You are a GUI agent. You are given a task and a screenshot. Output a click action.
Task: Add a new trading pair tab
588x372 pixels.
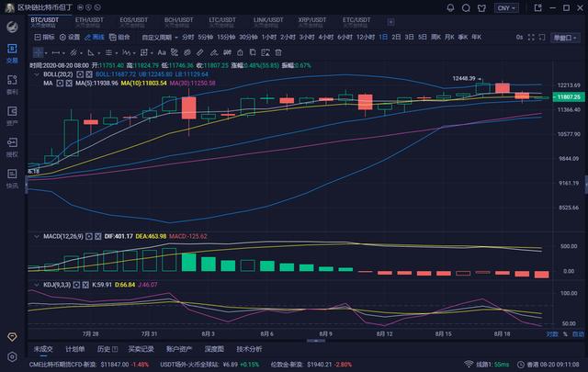coord(390,22)
